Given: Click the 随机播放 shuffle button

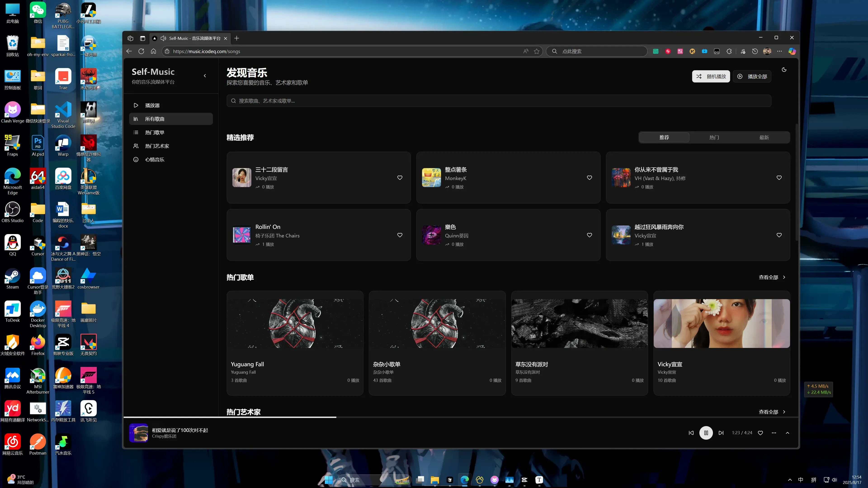Looking at the screenshot, I should coord(711,76).
